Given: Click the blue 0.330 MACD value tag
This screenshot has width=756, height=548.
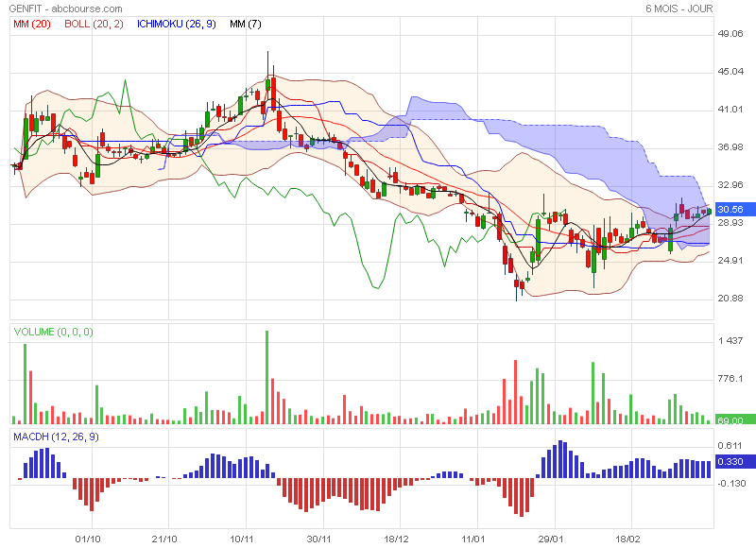Looking at the screenshot, I should tap(735, 462).
